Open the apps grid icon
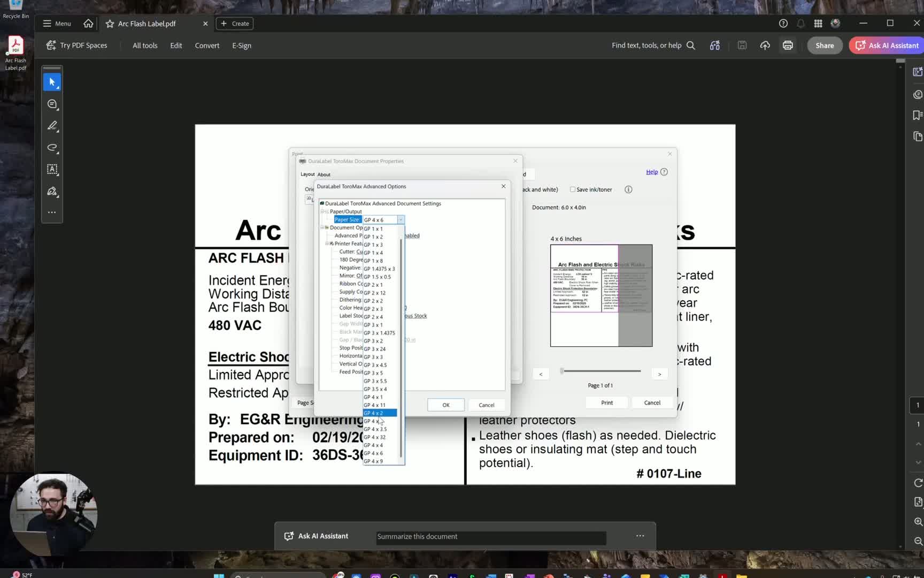This screenshot has height=578, width=924. 818,24
